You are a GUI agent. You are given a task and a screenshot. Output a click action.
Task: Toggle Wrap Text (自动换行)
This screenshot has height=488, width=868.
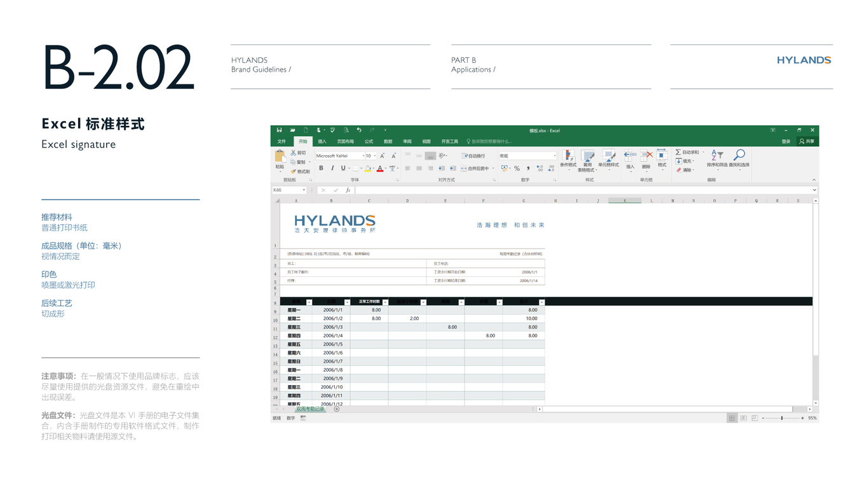coord(474,156)
